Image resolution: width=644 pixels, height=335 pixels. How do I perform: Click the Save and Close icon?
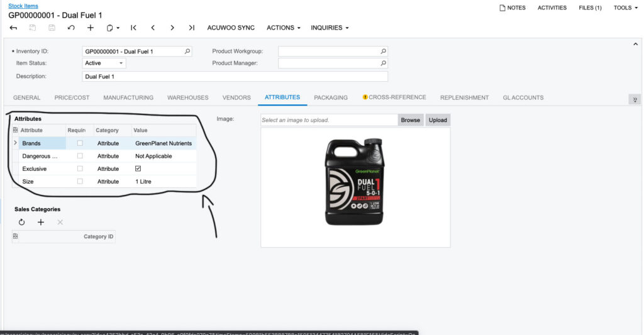[33, 28]
